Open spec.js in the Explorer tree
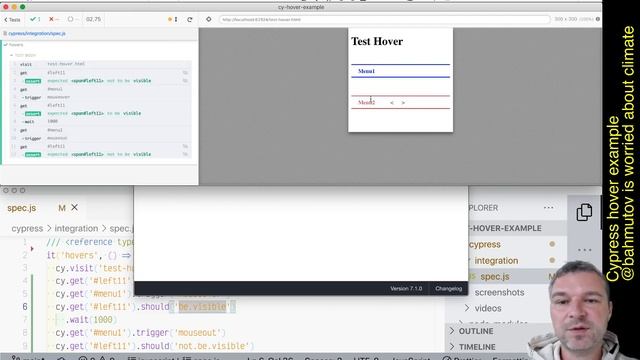This screenshot has height=360, width=640. [495, 276]
